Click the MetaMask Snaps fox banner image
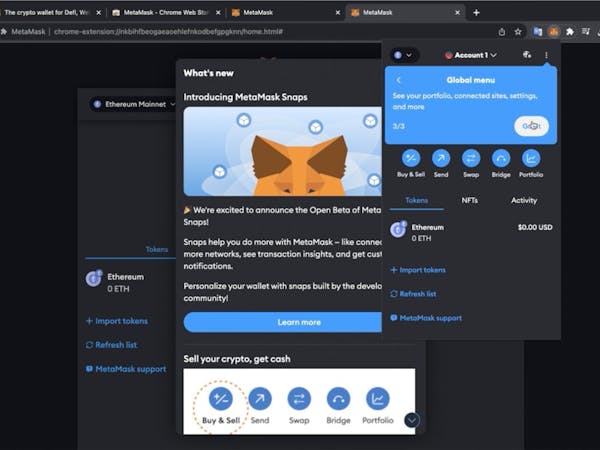600x450 pixels. [x=283, y=152]
